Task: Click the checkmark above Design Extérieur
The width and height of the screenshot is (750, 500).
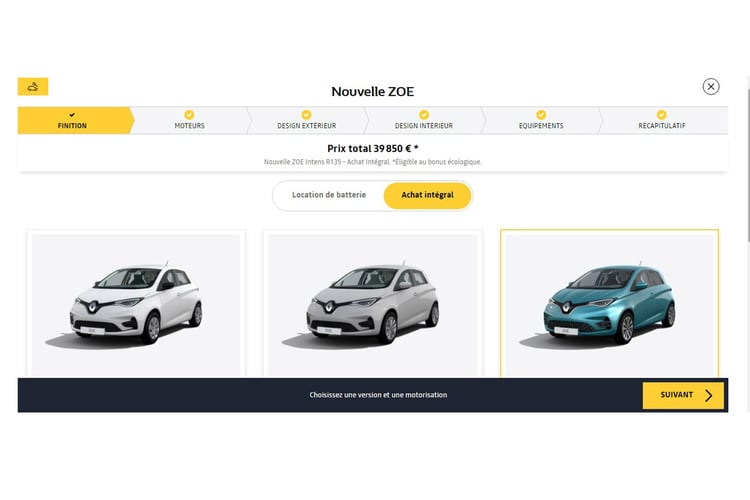Action: (306, 114)
